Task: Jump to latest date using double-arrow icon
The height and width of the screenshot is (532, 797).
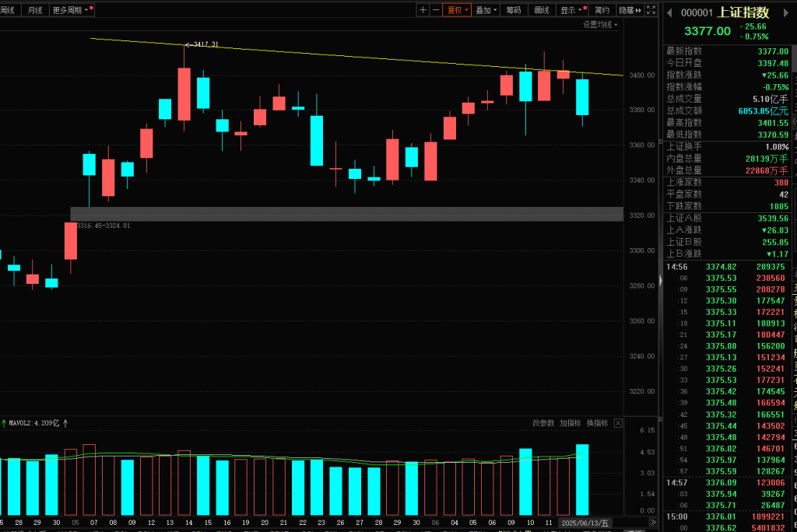Action: pyautogui.click(x=653, y=523)
